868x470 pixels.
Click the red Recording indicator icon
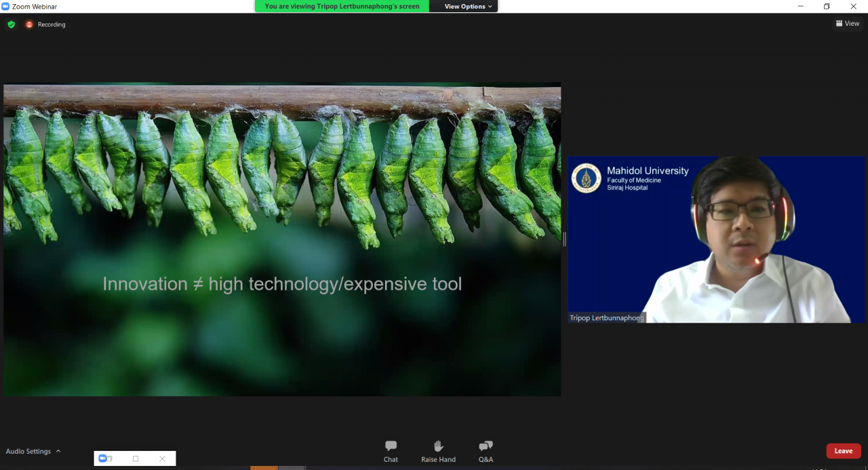(29, 24)
